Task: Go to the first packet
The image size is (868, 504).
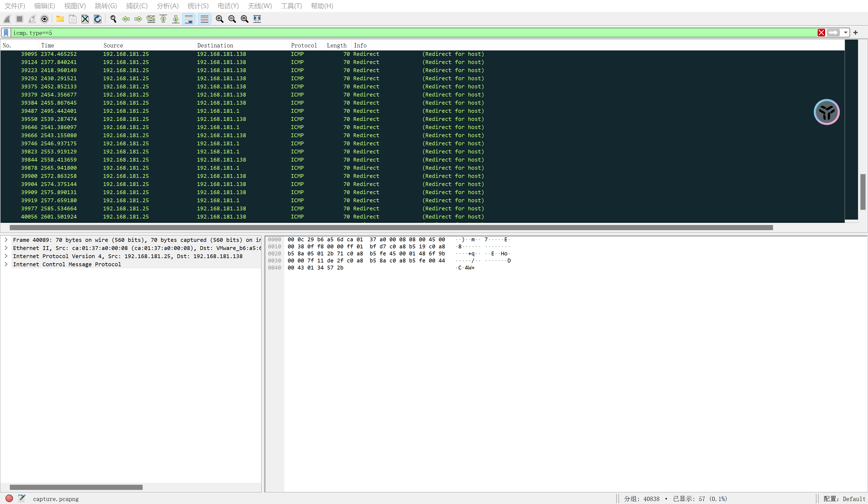Action: click(x=163, y=19)
